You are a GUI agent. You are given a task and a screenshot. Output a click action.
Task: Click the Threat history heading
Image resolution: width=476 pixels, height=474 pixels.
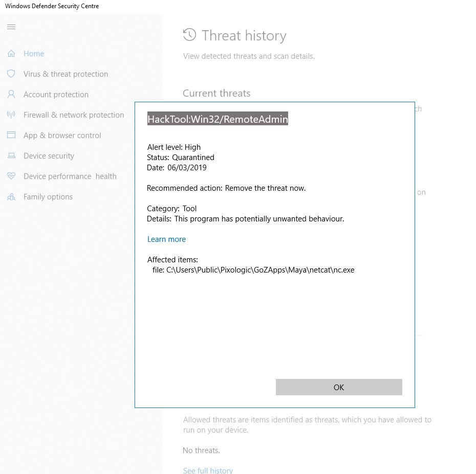[244, 35]
